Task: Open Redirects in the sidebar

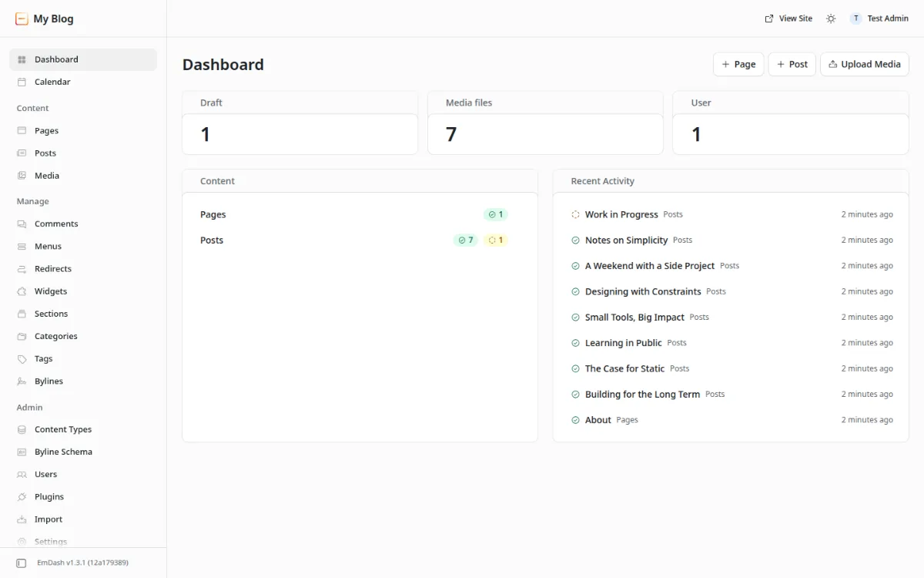Action: click(83, 269)
